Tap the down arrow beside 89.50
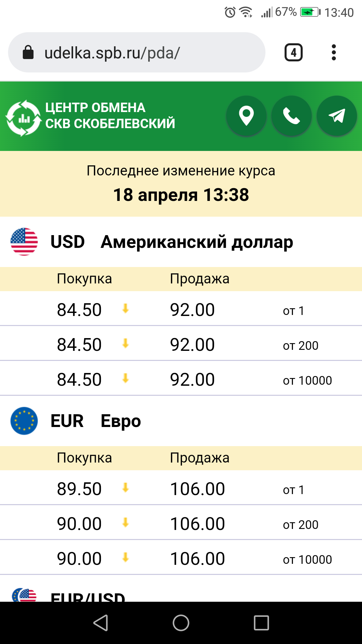 [126, 487]
